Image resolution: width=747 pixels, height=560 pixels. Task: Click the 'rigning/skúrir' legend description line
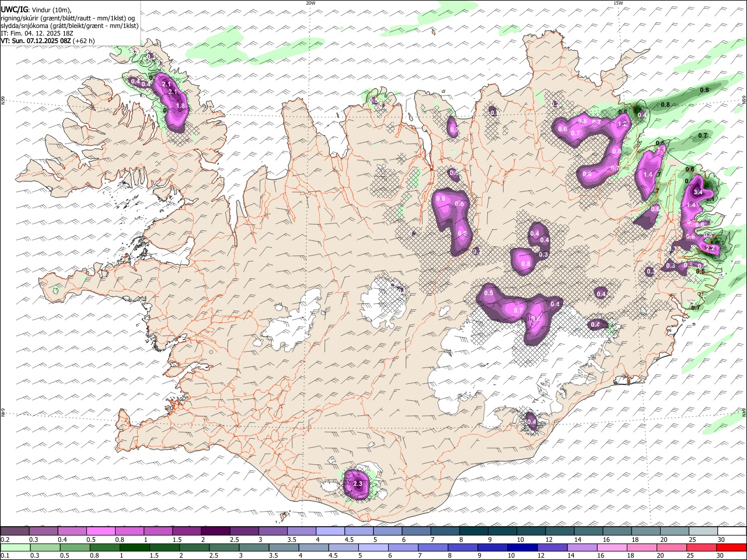[x=68, y=18]
